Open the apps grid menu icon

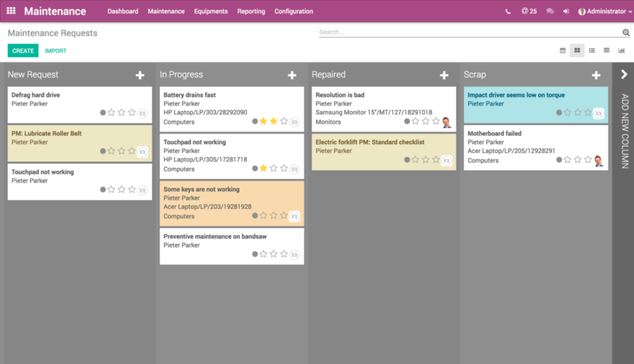coord(11,11)
